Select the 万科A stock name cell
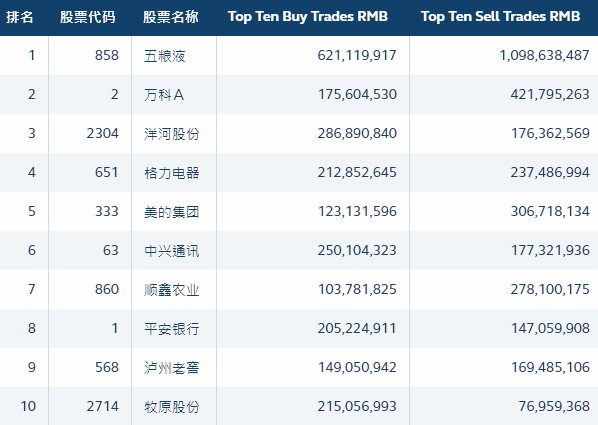This screenshot has height=425, width=598. [164, 95]
